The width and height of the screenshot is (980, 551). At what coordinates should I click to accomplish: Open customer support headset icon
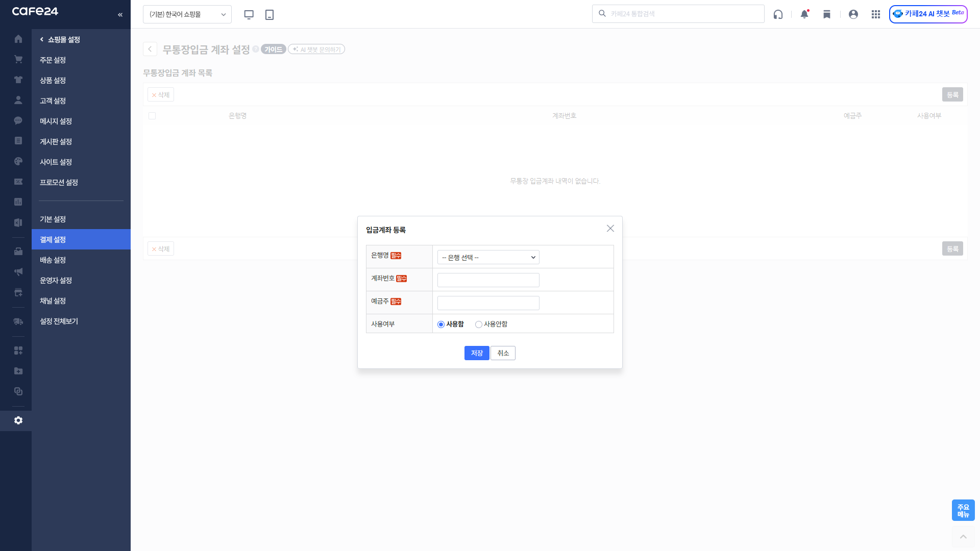pos(778,14)
